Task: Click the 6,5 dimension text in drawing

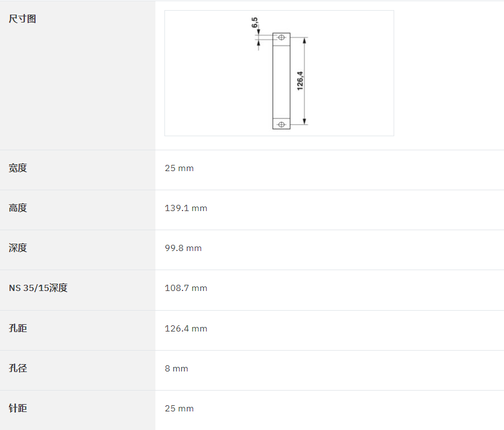Action: click(x=255, y=23)
